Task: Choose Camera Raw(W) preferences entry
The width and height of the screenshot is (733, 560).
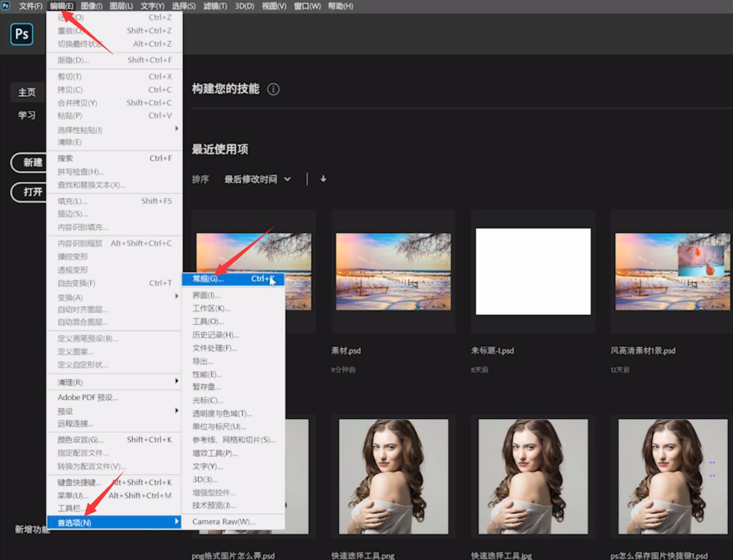Action: tap(233, 522)
